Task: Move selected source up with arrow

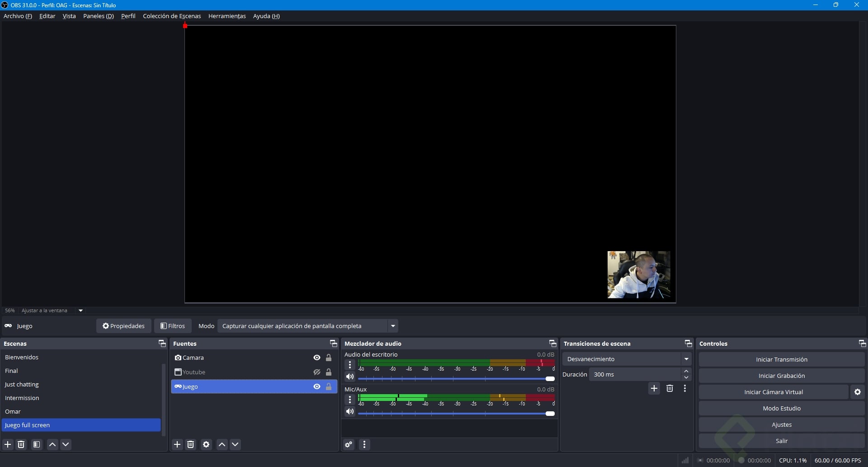Action: (x=222, y=445)
